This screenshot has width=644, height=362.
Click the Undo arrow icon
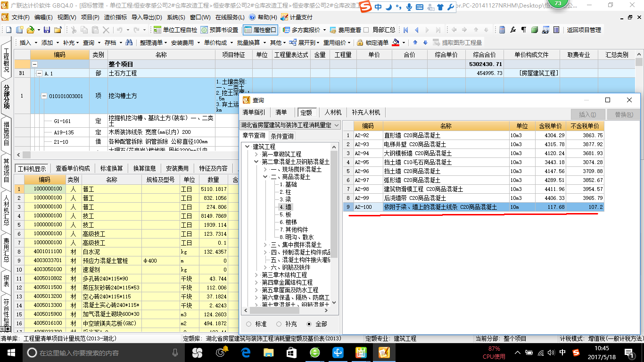(120, 30)
